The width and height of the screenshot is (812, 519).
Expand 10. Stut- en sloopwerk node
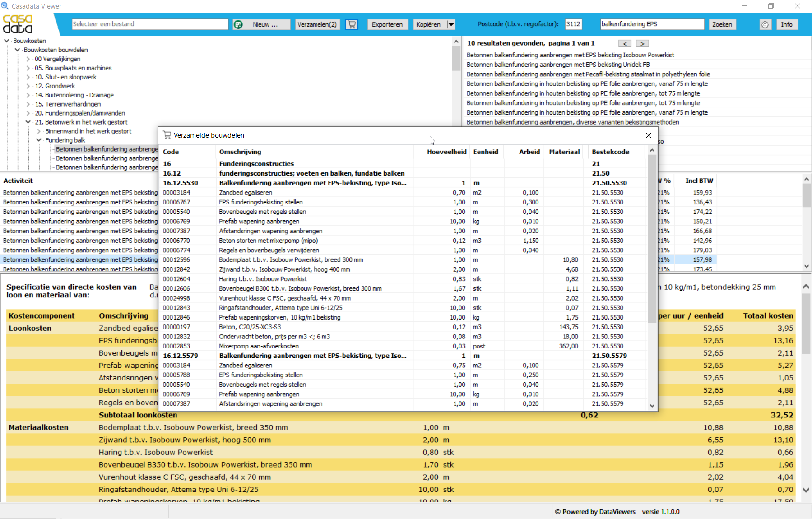pyautogui.click(x=28, y=77)
